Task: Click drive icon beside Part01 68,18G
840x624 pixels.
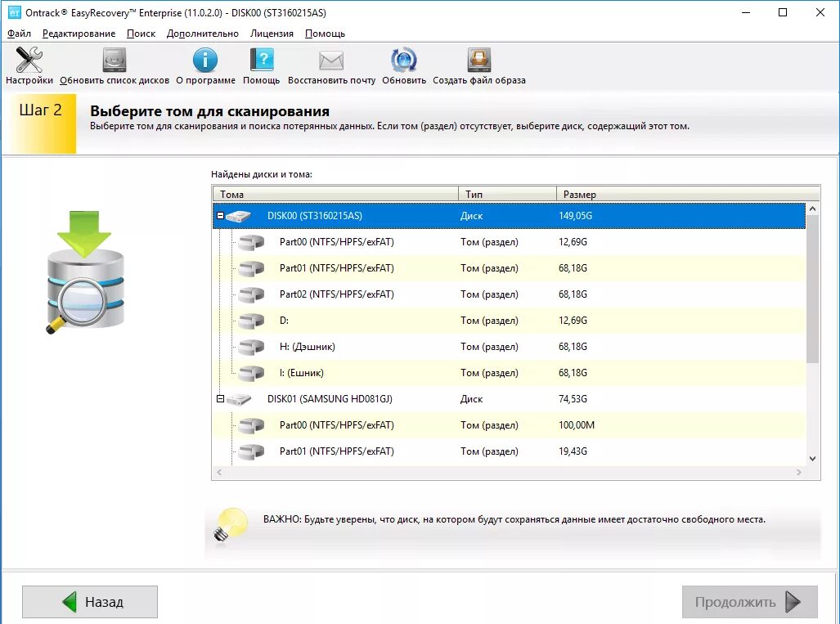Action: 251,268
